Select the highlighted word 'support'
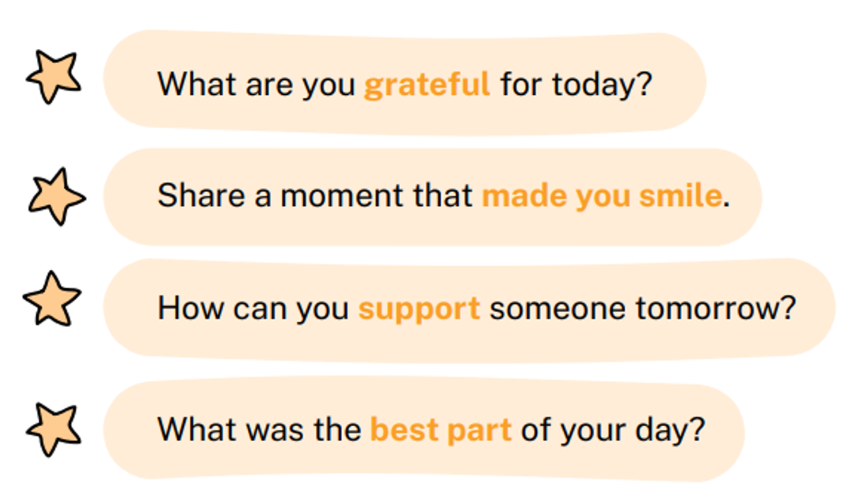 (419, 310)
